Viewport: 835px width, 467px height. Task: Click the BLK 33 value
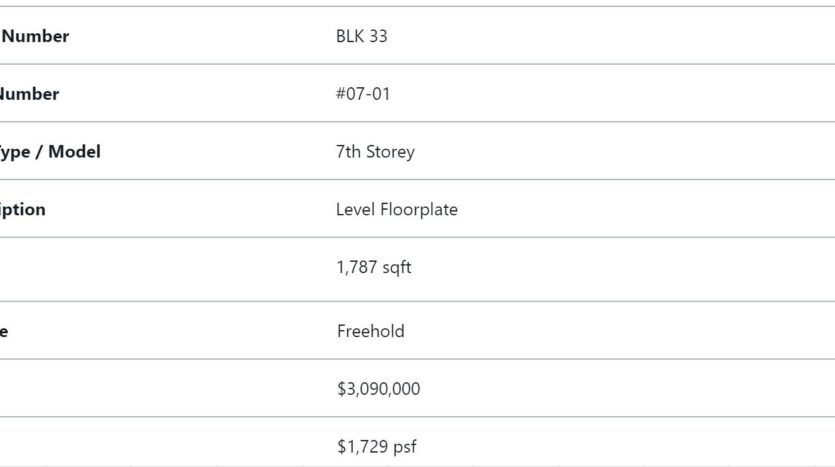(x=362, y=36)
